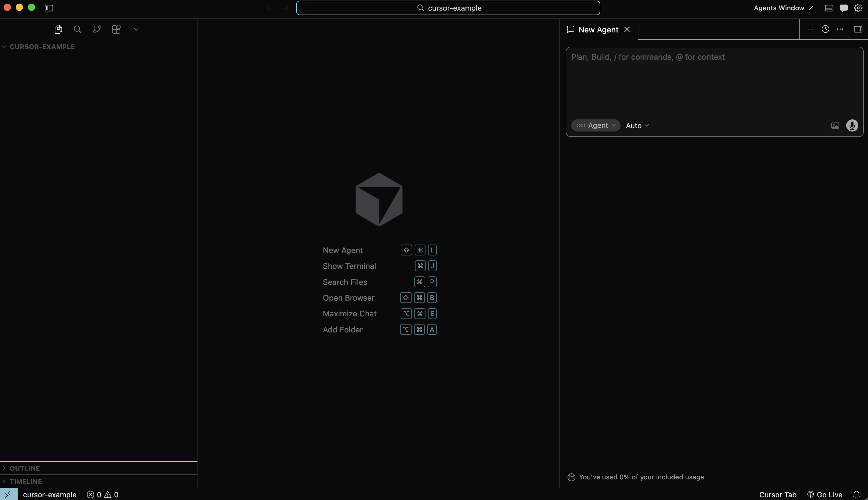Screen dimensions: 868x500
Task: Click Cursor Tab in status bar
Action: (x=777, y=495)
